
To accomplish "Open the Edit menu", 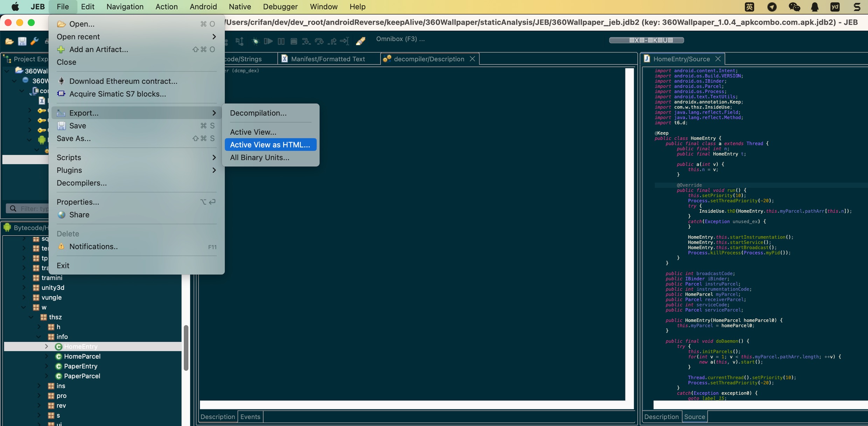I will [x=87, y=7].
